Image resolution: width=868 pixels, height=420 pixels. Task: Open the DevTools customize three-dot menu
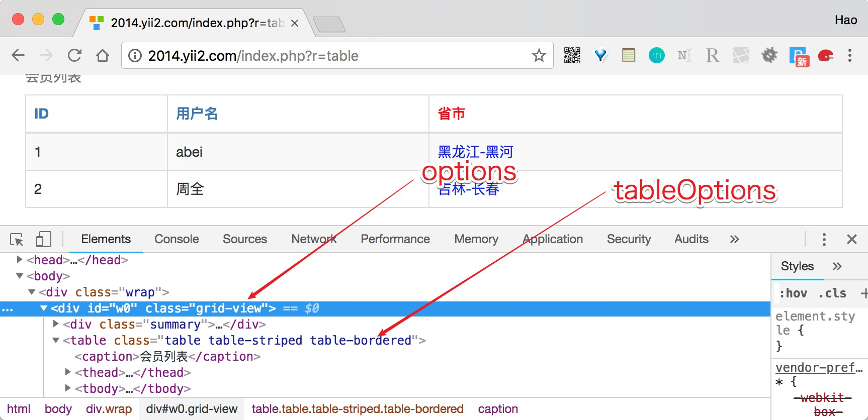(x=824, y=239)
